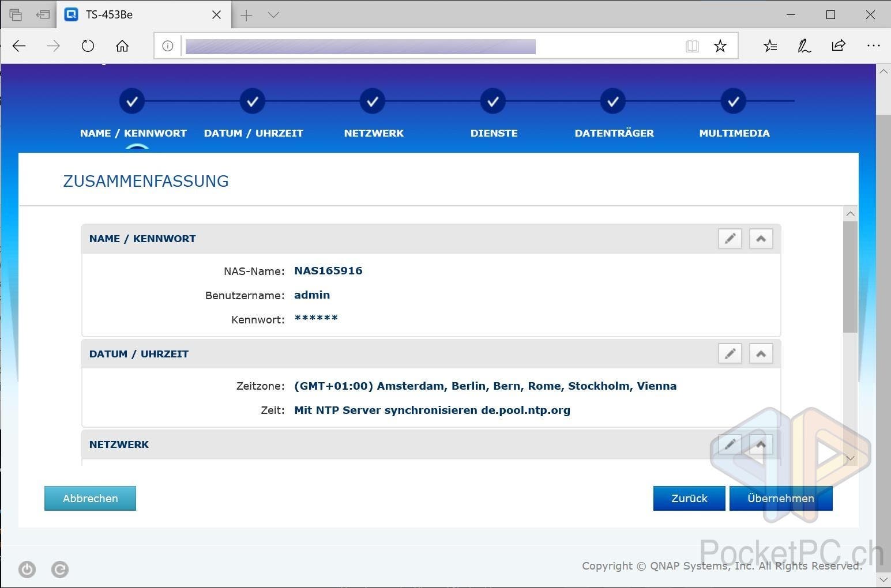Screen dimensions: 891x588
Task: Edit the Datum / Uhrzeit section
Action: (730, 353)
